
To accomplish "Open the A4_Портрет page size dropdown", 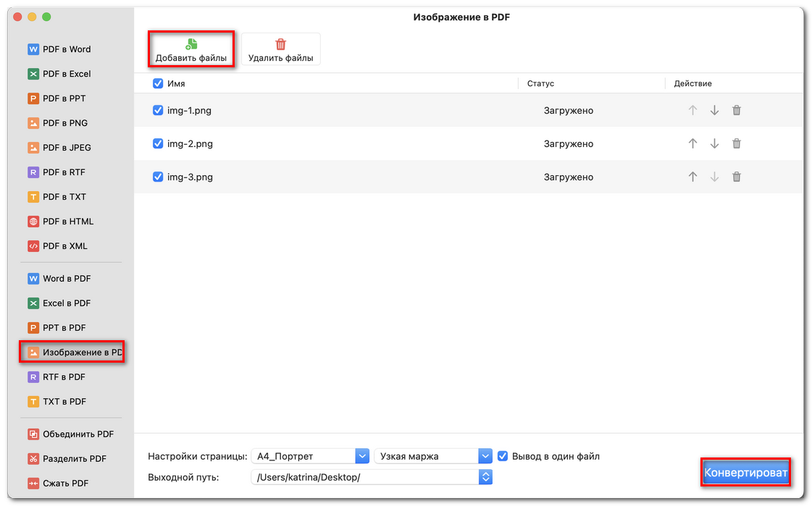I will tap(363, 456).
